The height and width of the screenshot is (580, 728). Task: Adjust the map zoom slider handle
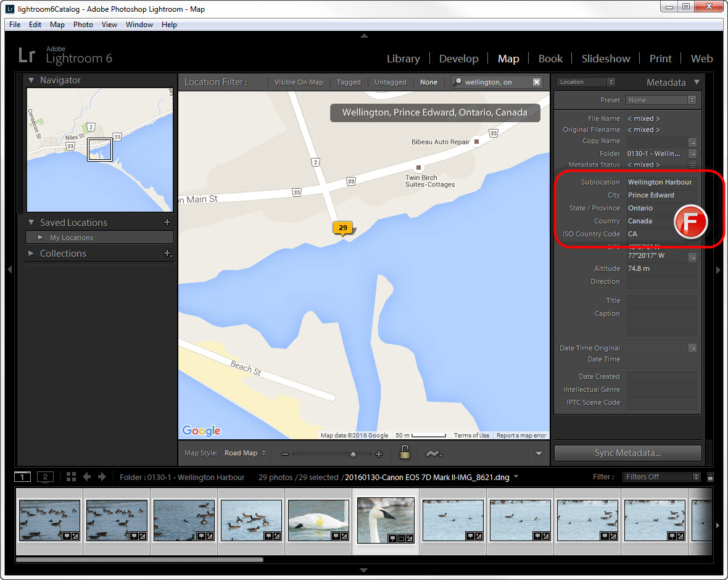[x=354, y=454]
